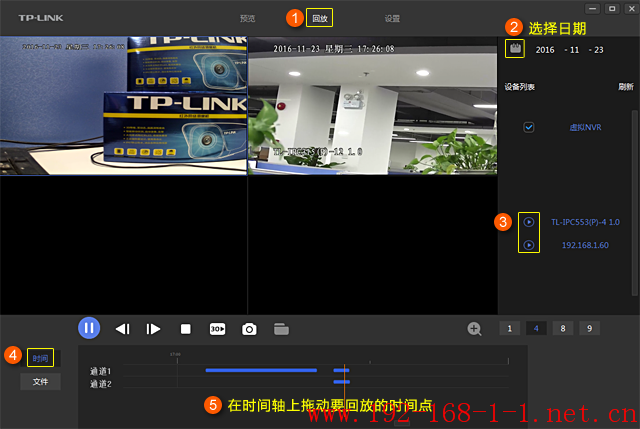This screenshot has height=429, width=640.
Task: Play the TL-IPC553(P)-4 1.0 channel recording
Action: 529,222
